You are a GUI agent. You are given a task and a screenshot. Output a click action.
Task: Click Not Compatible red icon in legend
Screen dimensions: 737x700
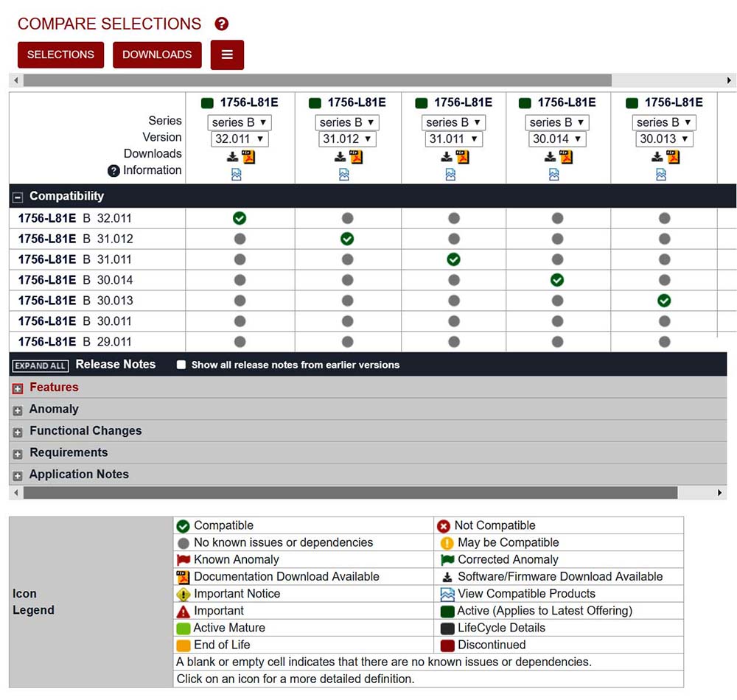pyautogui.click(x=444, y=526)
